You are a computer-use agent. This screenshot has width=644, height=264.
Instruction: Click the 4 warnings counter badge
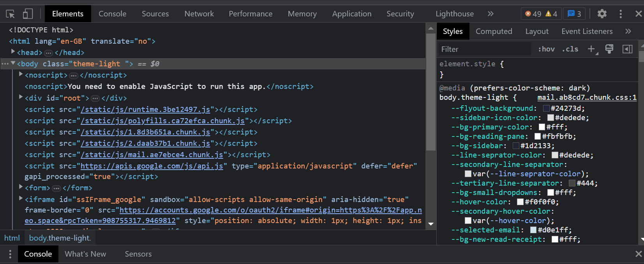coord(552,14)
